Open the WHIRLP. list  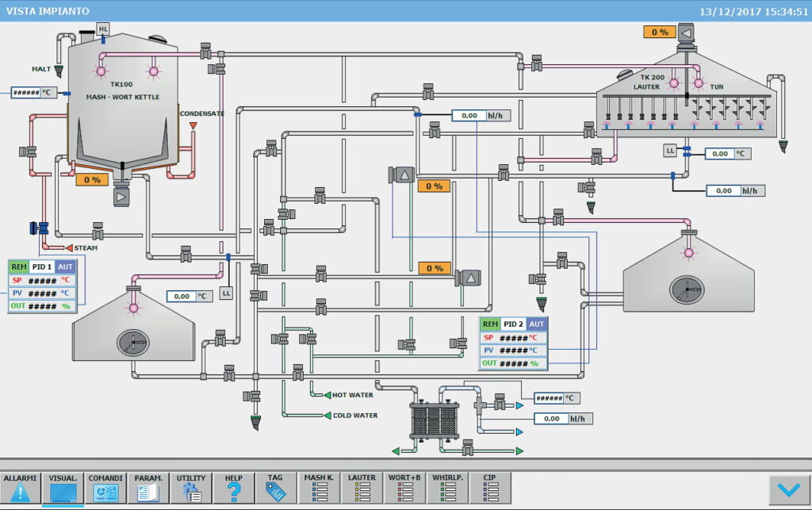(x=447, y=488)
